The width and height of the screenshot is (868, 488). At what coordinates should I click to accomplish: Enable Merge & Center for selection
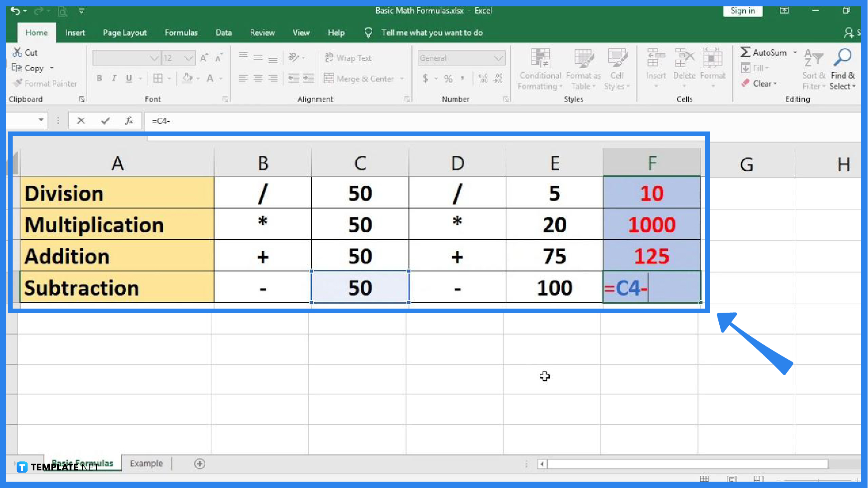tap(359, 79)
